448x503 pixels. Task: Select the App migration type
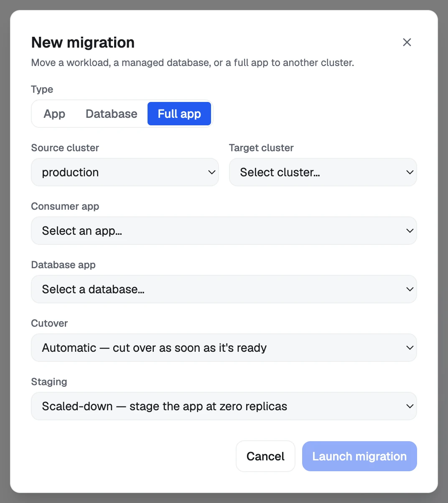[x=54, y=114]
